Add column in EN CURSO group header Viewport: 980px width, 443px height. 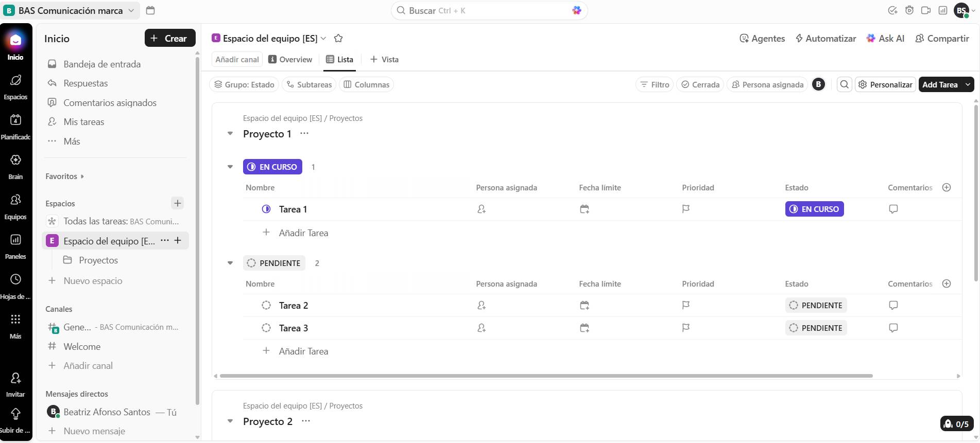(947, 187)
